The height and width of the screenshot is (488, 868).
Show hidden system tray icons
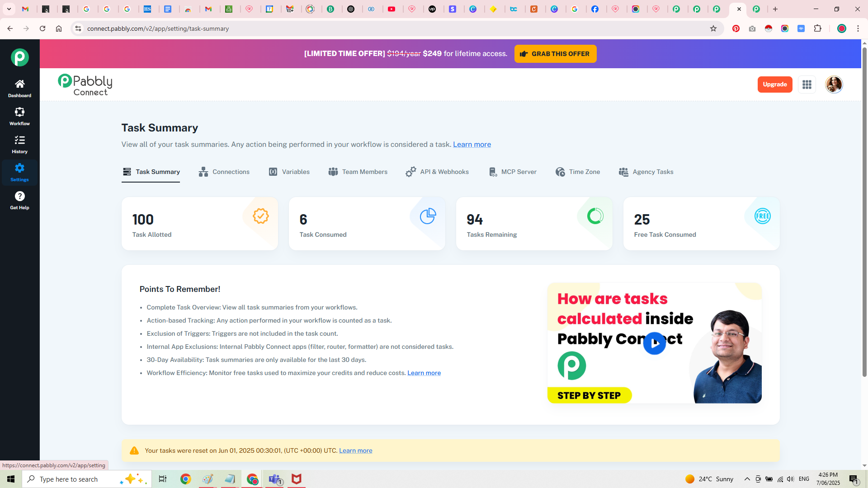(747, 479)
